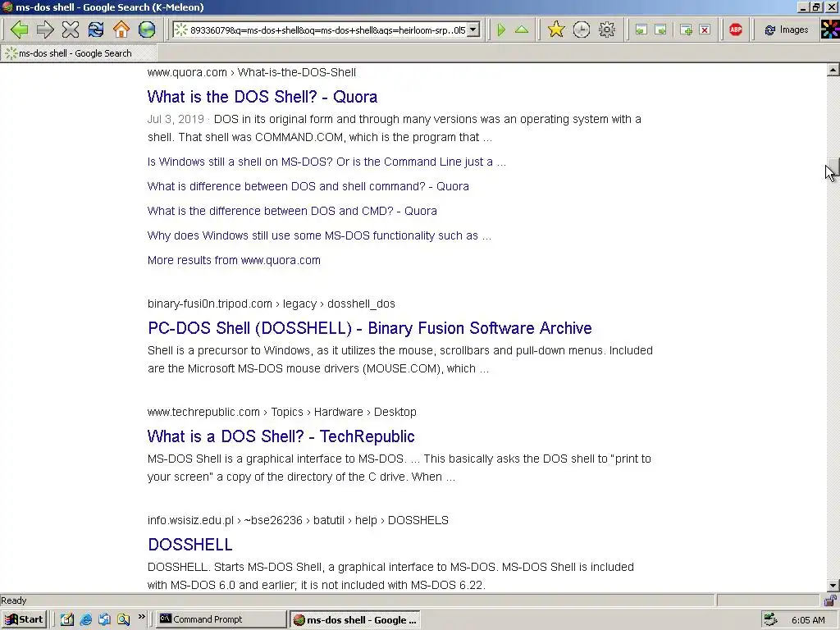Click the security padlock icon in status bar
The width and height of the screenshot is (840, 630).
pyautogui.click(x=830, y=600)
